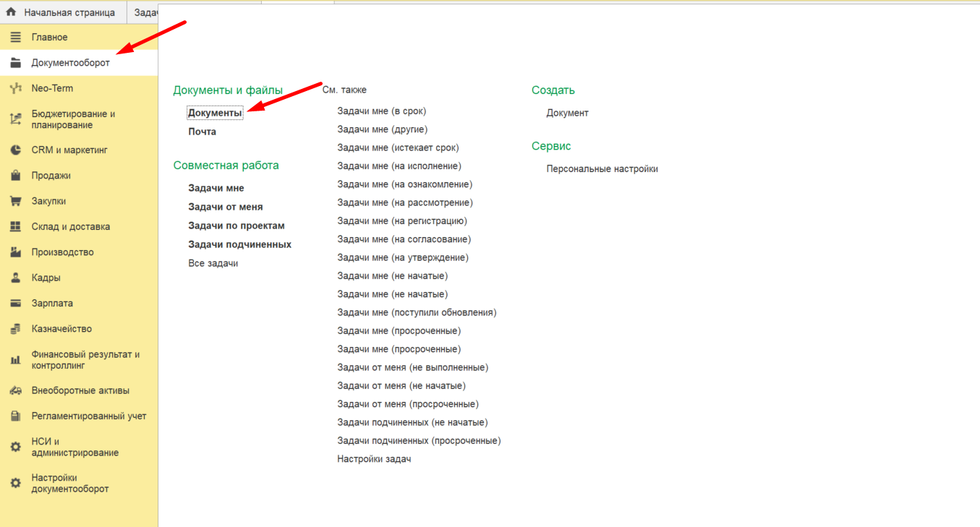
Task: Open the Документы link
Action: click(216, 113)
